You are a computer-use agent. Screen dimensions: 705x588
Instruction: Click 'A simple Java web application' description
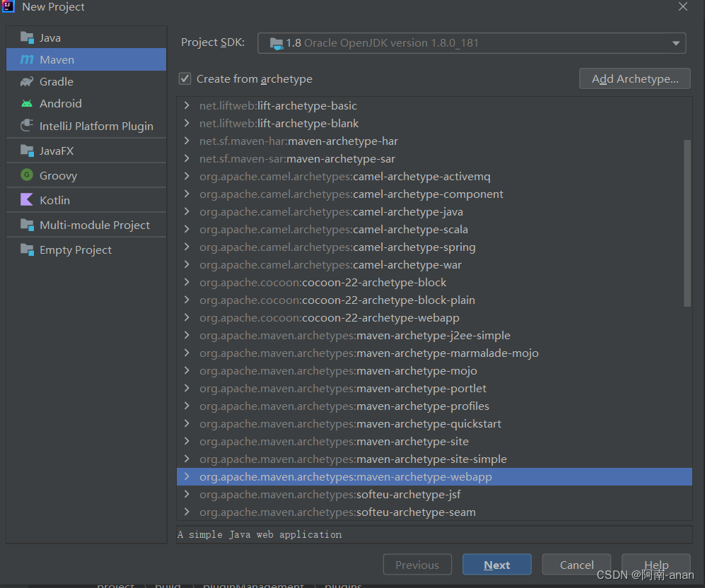[x=260, y=534]
